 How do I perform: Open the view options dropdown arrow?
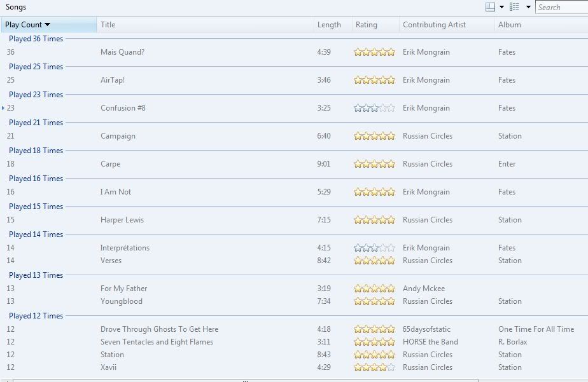click(528, 7)
